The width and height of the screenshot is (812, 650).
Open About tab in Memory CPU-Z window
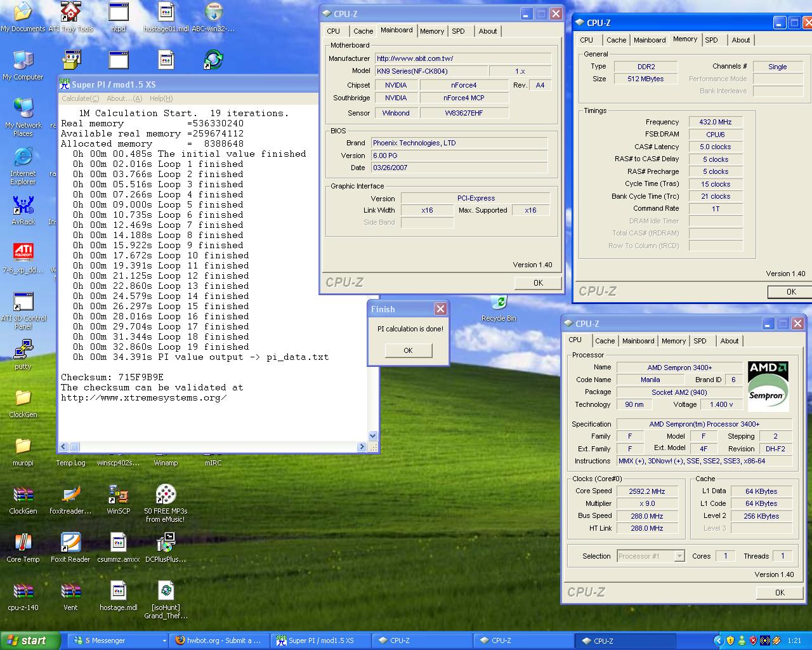741,40
